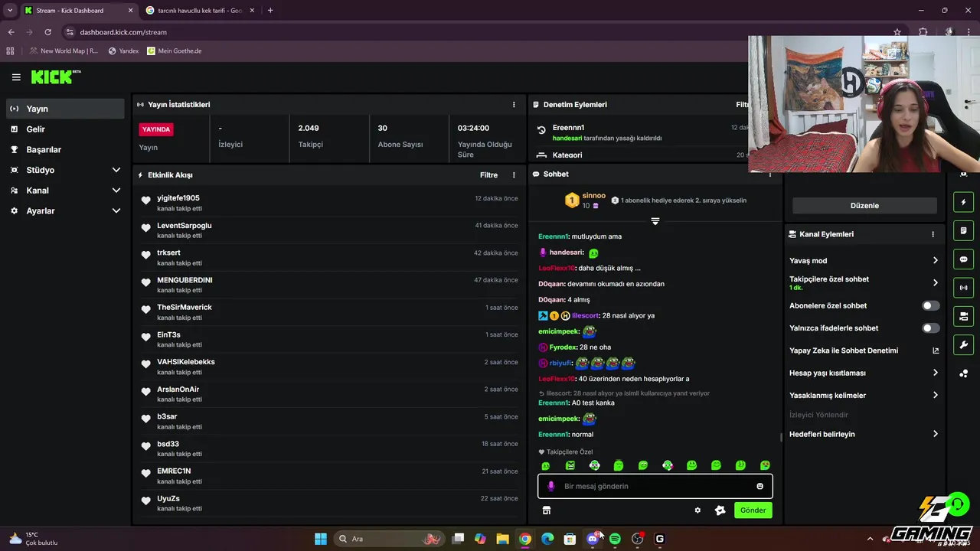Open New World Map bookmark
The image size is (980, 551).
[64, 51]
